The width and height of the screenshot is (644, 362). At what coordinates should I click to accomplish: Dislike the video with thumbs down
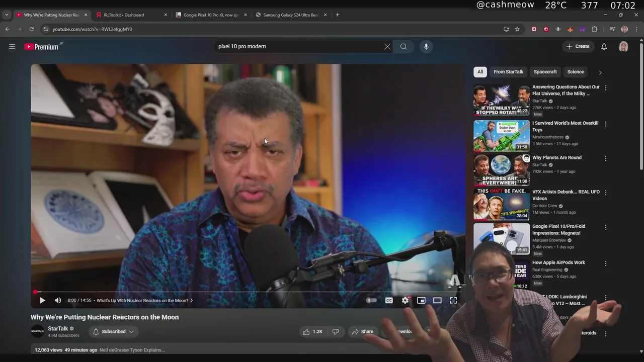pyautogui.click(x=336, y=331)
